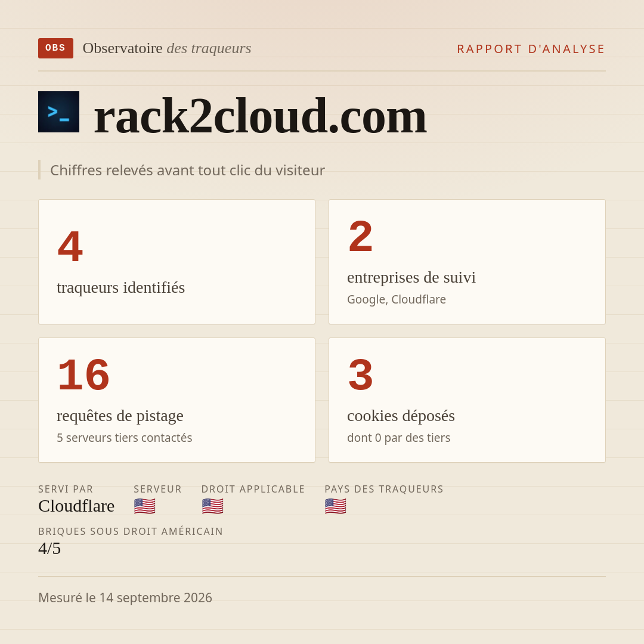644x644 pixels.
Task: Select the 'Google, Cloudflare' company list
Action: tap(397, 299)
